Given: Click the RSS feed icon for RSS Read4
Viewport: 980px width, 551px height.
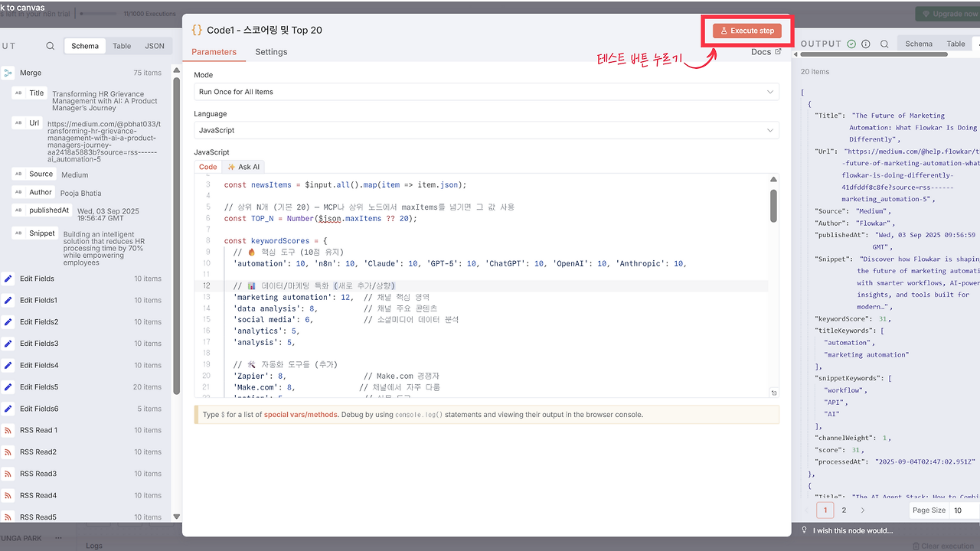Looking at the screenshot, I should [8, 495].
